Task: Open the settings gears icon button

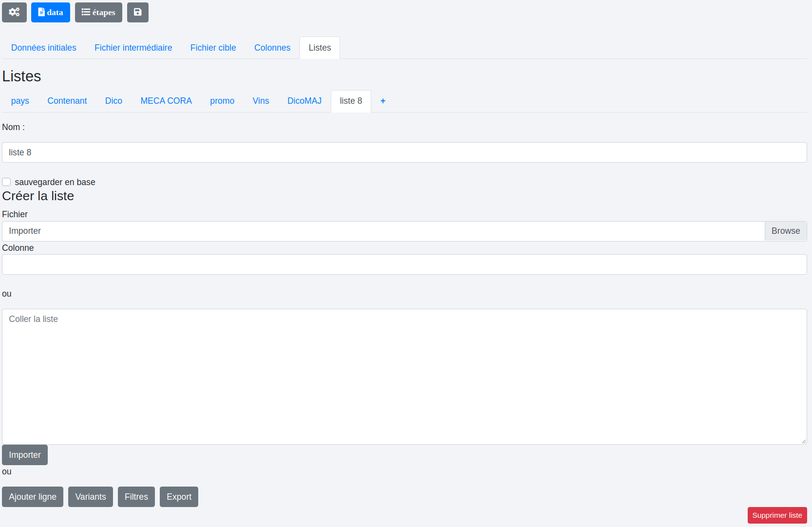Action: (14, 12)
